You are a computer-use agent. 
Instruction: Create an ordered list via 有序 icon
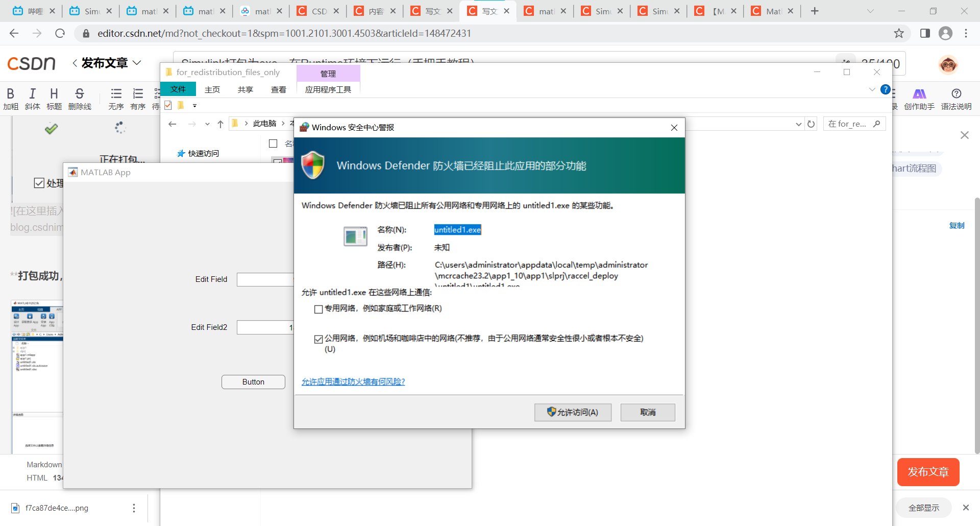(x=138, y=99)
